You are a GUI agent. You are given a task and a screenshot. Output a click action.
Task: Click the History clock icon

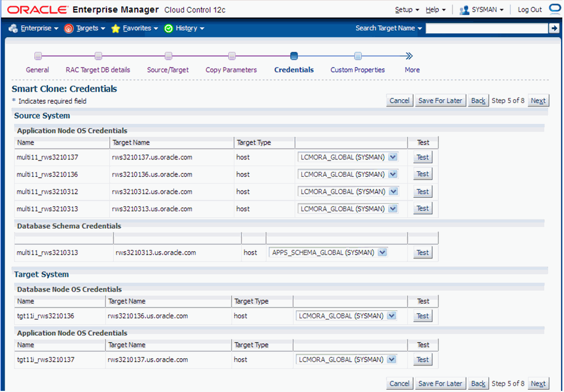point(168,28)
